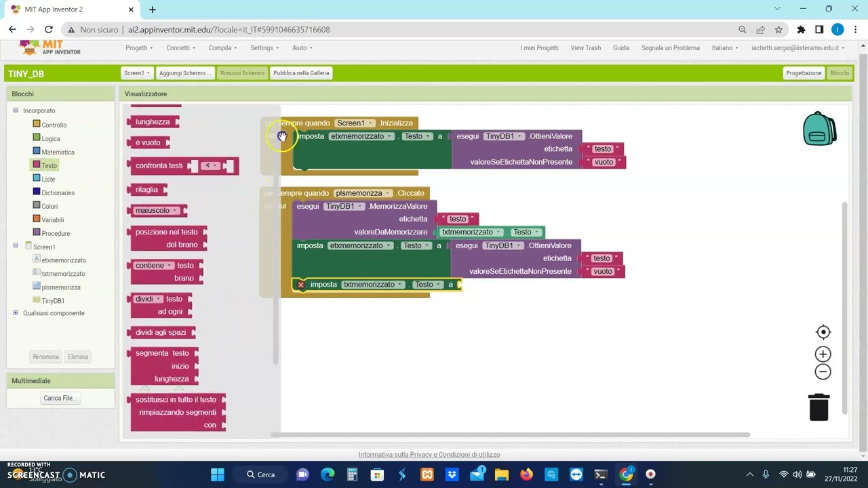The height and width of the screenshot is (488, 868).
Task: Switch to Progettazione view
Action: pos(804,73)
